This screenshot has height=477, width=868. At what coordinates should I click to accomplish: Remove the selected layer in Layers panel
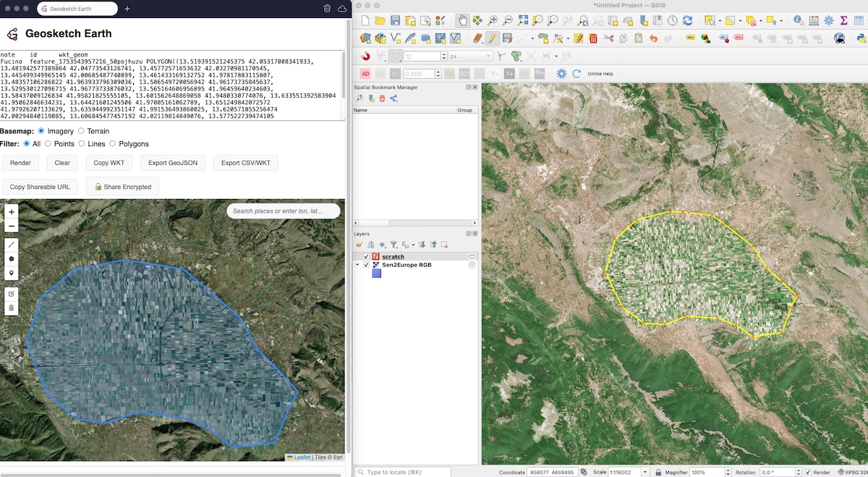point(446,245)
